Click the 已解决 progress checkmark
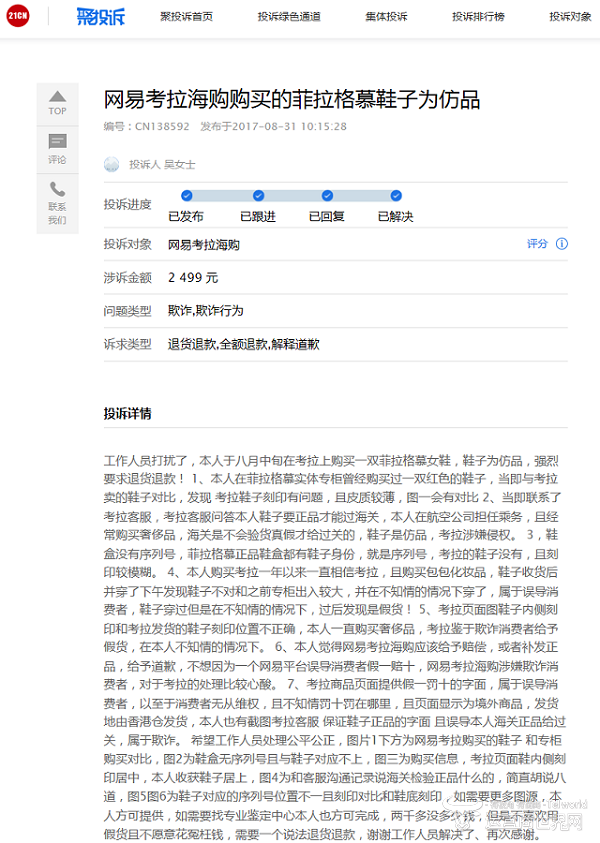This screenshot has height=843, width=600. click(396, 196)
